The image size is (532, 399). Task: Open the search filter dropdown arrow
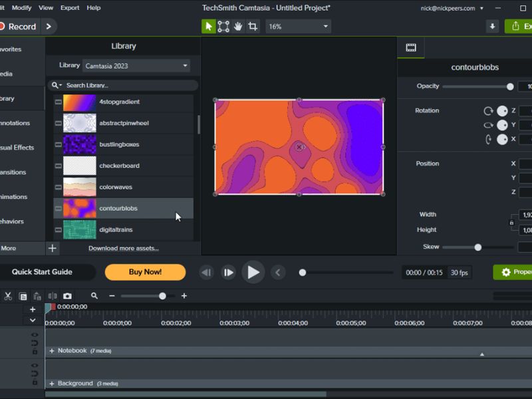61,85
